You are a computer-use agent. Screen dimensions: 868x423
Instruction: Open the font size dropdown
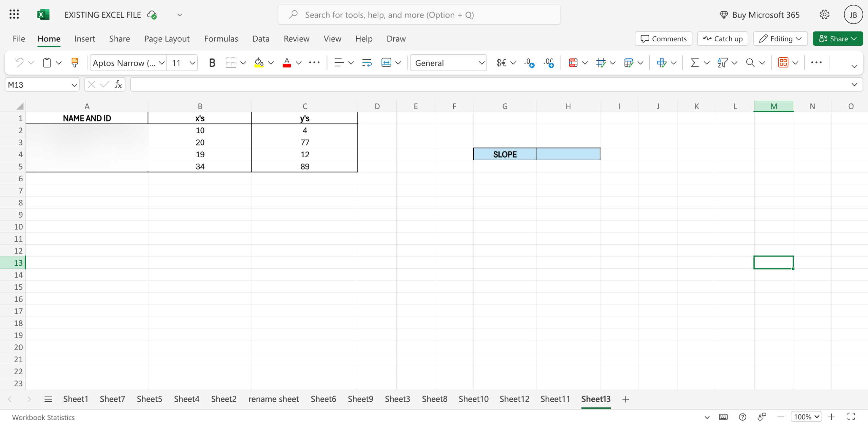coord(192,63)
